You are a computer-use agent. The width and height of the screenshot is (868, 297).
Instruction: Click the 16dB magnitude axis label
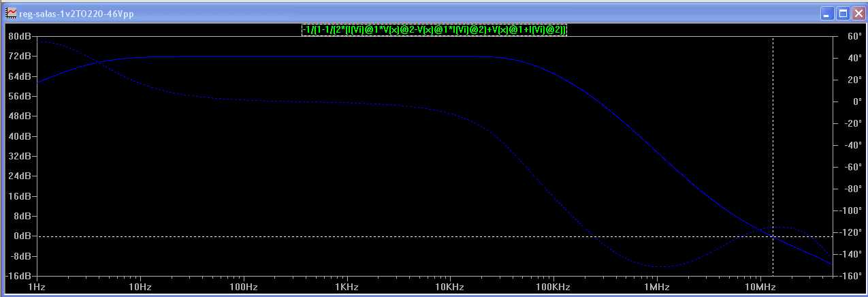pos(20,196)
